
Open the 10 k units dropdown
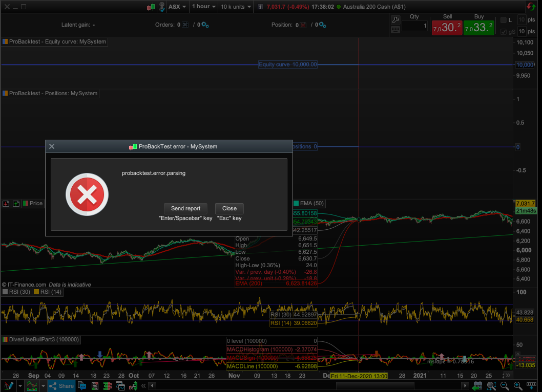[236, 7]
